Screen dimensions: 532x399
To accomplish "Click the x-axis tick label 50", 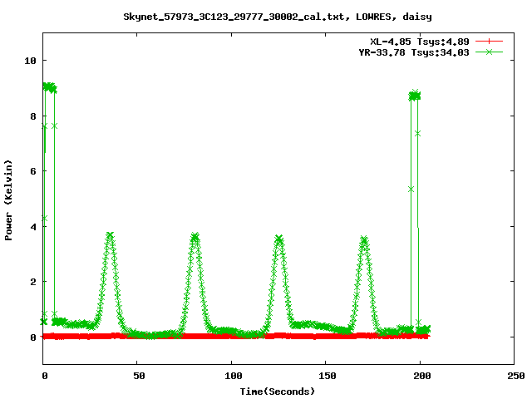I will [139, 376].
